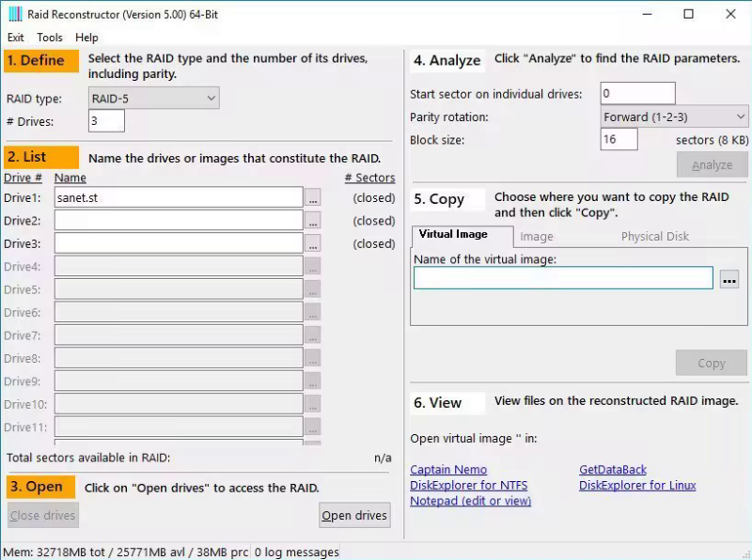Open the RAID type dropdown
Viewport: 752px width, 560px height.
tap(153, 98)
